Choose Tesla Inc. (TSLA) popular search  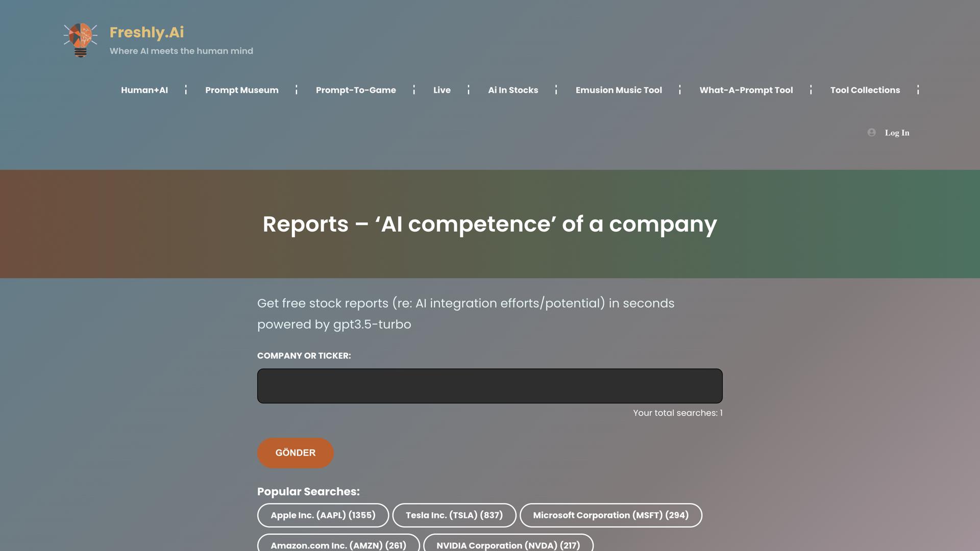454,515
